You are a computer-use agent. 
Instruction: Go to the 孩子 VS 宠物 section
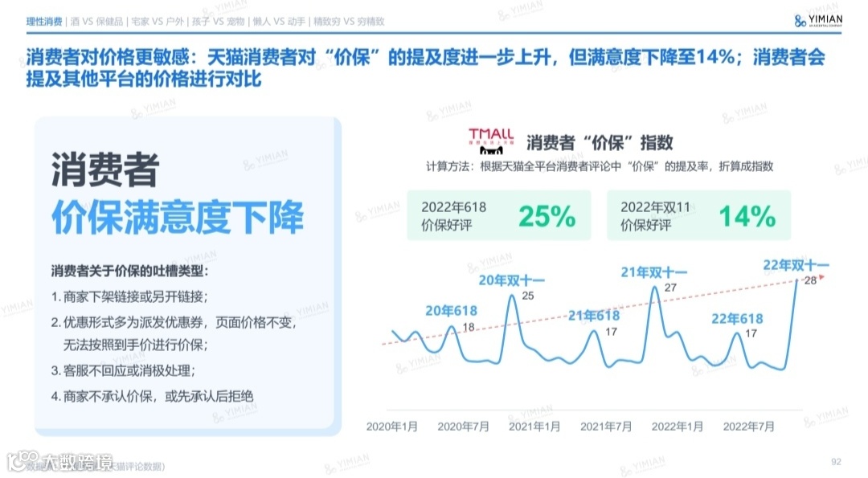[x=218, y=22]
